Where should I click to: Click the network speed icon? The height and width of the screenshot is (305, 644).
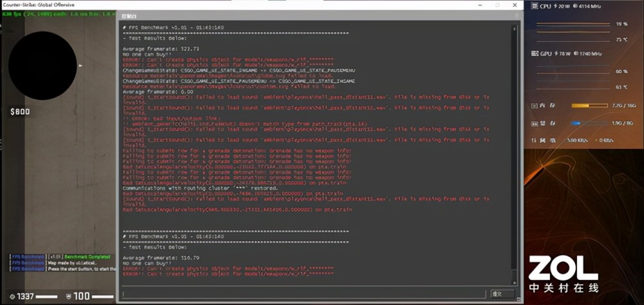coord(535,141)
